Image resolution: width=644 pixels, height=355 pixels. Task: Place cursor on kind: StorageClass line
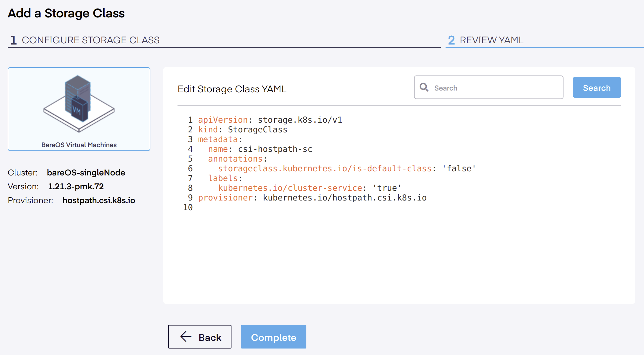[243, 130]
